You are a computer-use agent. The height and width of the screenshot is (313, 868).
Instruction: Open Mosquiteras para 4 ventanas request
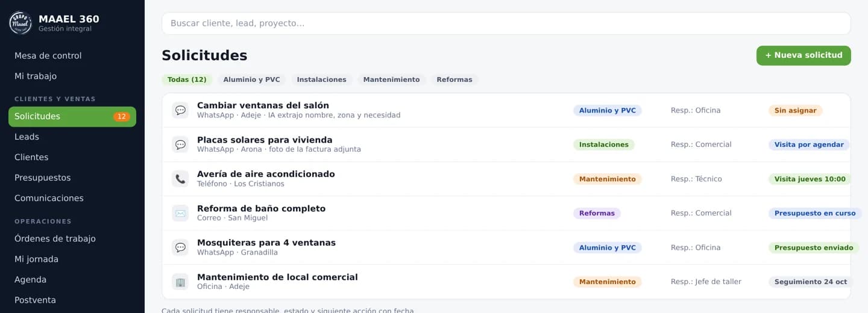(506, 247)
